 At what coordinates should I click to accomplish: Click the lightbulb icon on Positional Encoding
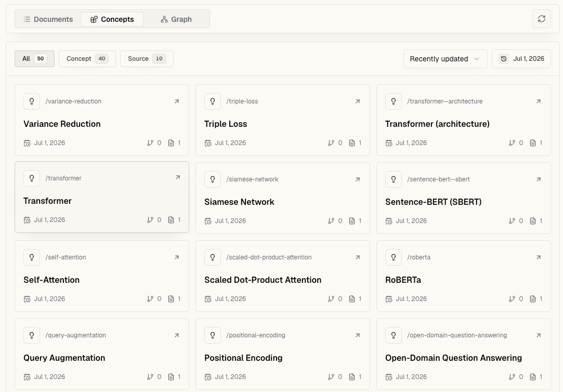coord(213,335)
